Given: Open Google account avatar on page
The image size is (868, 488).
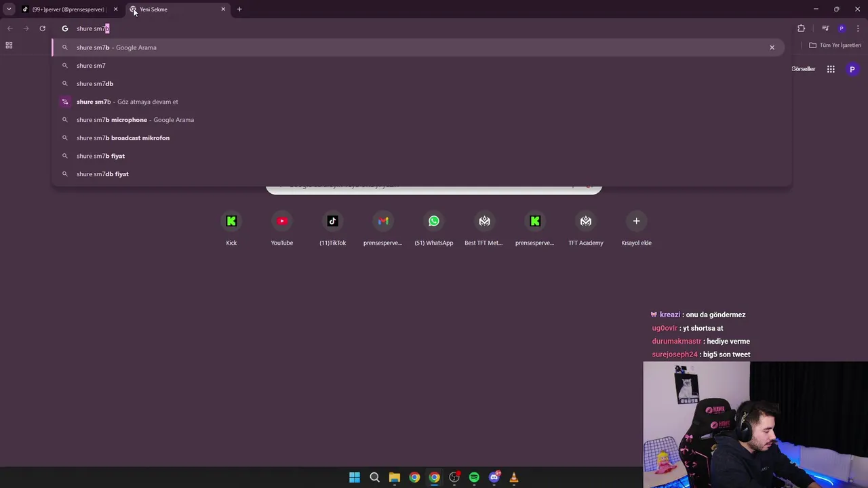Looking at the screenshot, I should [x=852, y=69].
